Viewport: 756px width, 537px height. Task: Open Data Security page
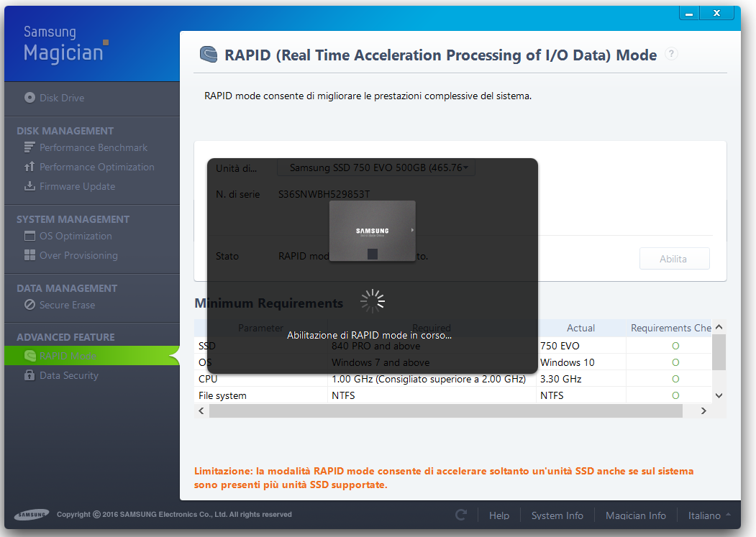point(69,375)
